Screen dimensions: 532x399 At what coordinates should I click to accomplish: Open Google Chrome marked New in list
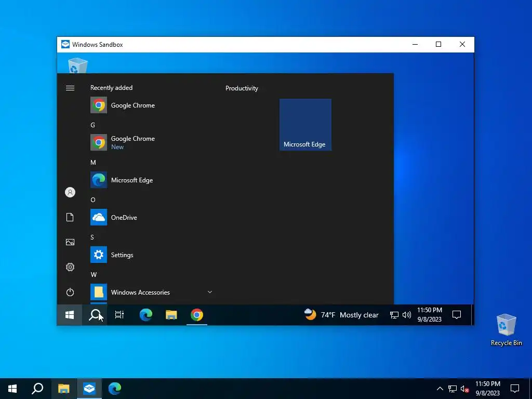coord(151,142)
